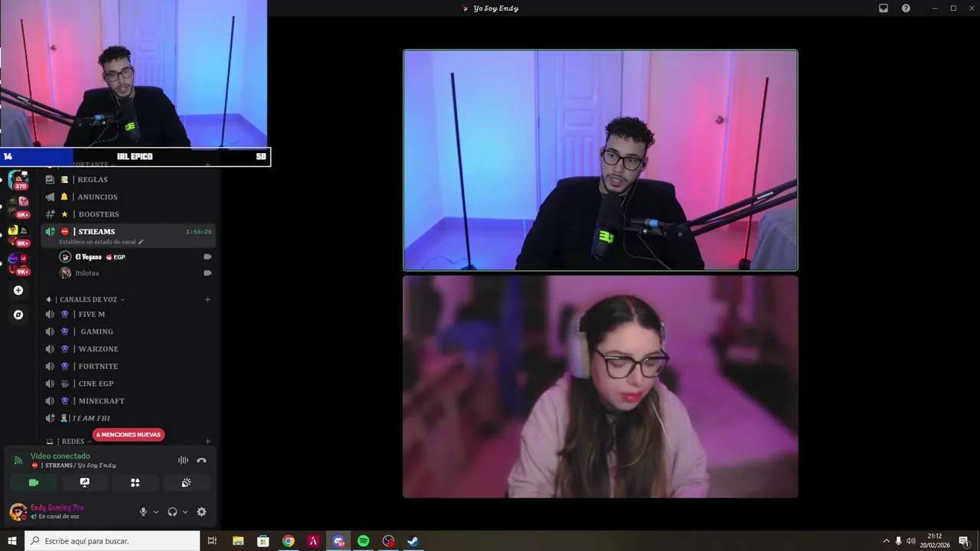Open the Windows Start menu
This screenshot has height=551, width=980.
[x=12, y=541]
